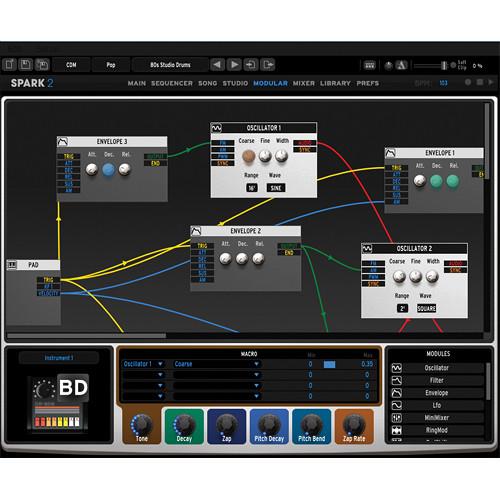Click the envelope icon on Envelope 2 header
Image resolution: width=500 pixels, height=500 pixels.
tap(196, 231)
